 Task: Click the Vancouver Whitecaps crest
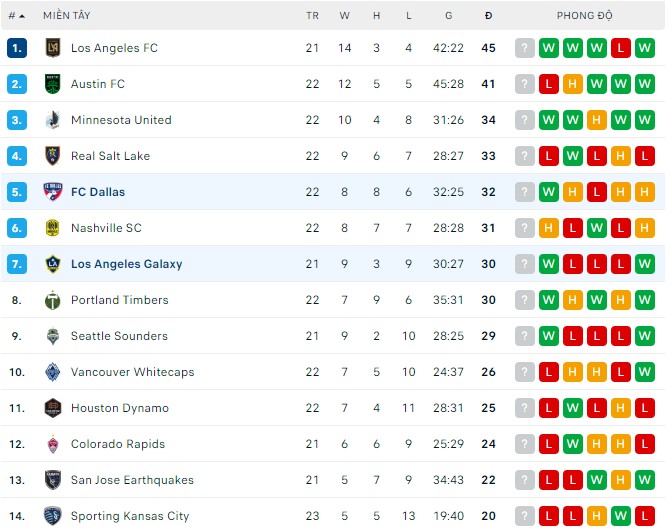click(53, 372)
